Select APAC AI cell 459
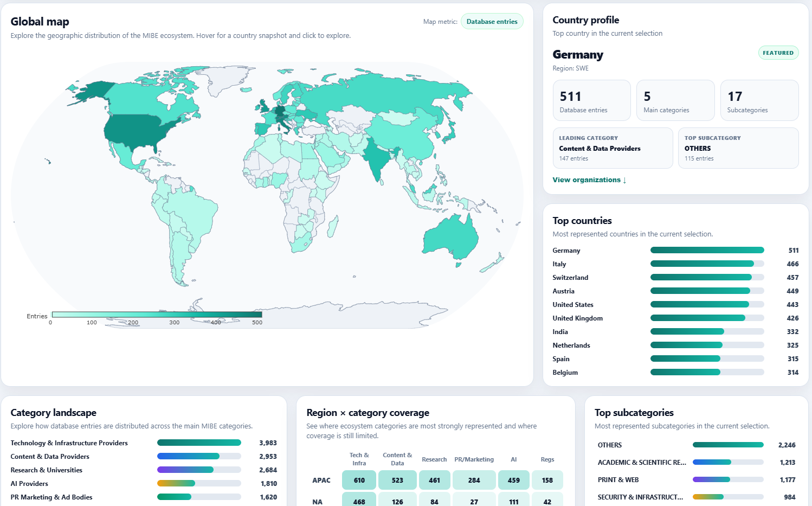 pyautogui.click(x=514, y=480)
